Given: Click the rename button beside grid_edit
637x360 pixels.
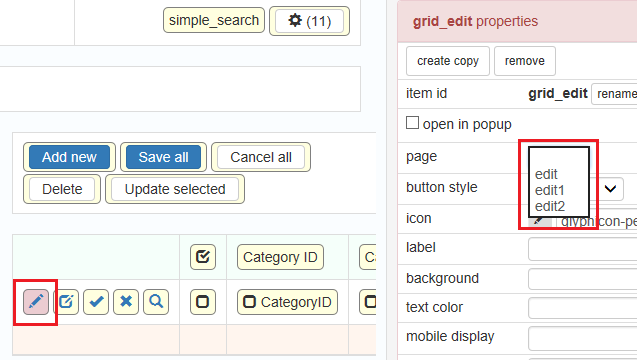Looking at the screenshot, I should [x=614, y=94].
